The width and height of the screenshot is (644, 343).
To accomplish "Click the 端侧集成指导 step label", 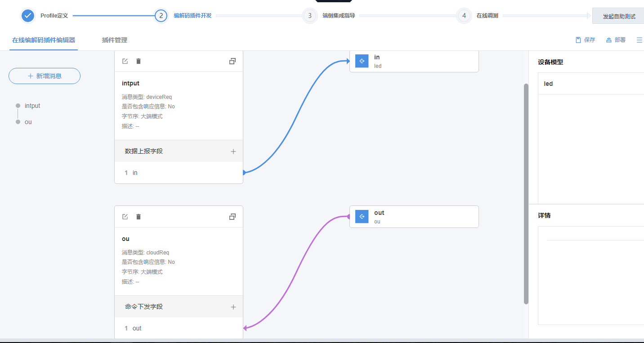I will tap(339, 16).
